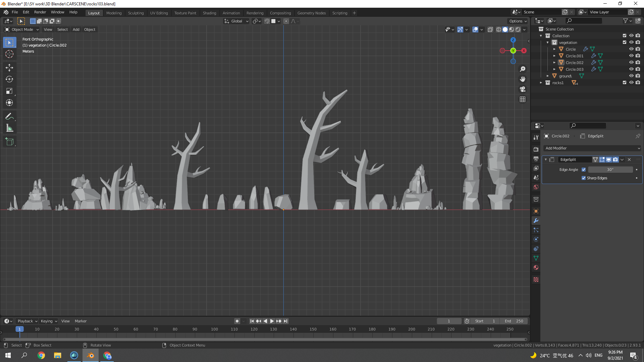Switch to the Shading workspace tab

[209, 13]
